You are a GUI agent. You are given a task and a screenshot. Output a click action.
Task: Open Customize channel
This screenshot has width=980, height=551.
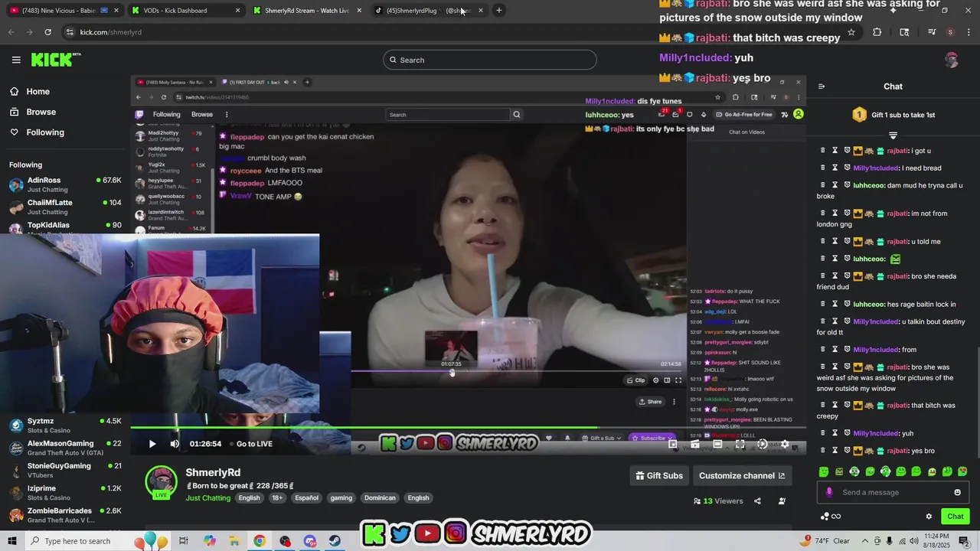tap(742, 475)
